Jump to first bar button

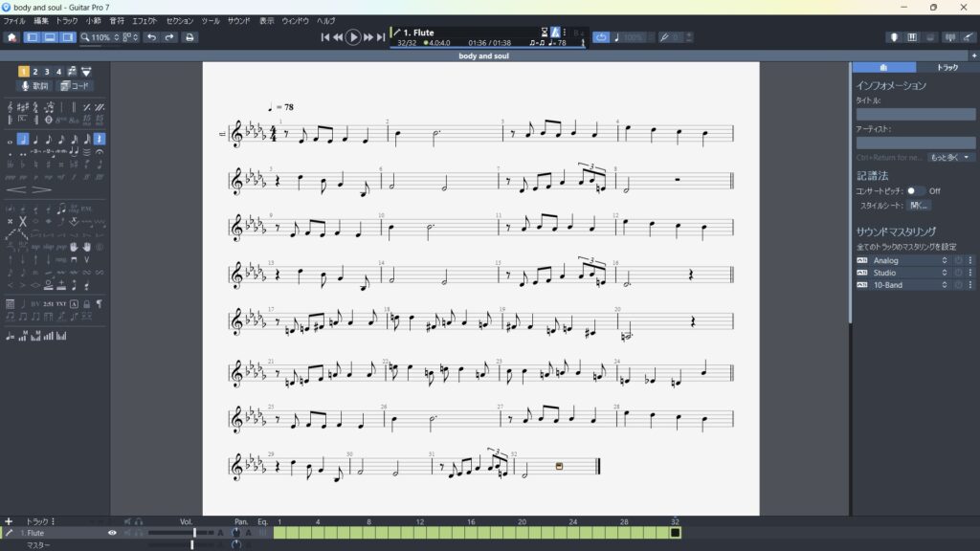pos(325,37)
